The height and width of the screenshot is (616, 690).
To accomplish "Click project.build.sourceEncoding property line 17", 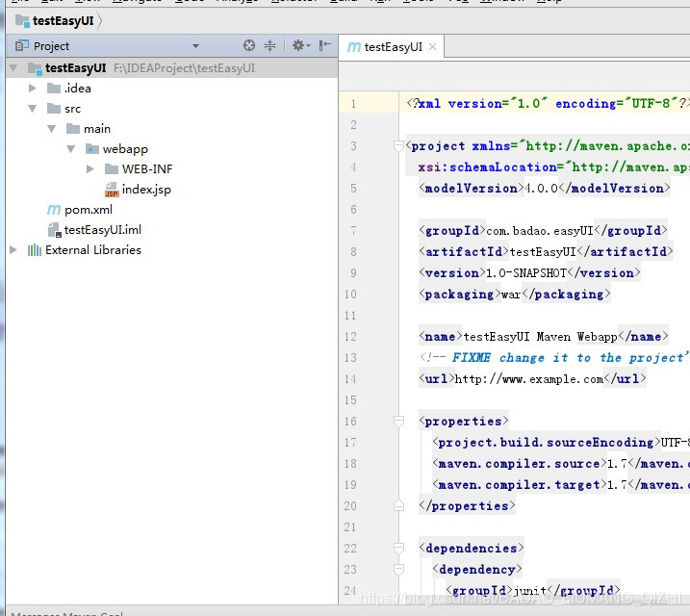I will click(x=561, y=443).
